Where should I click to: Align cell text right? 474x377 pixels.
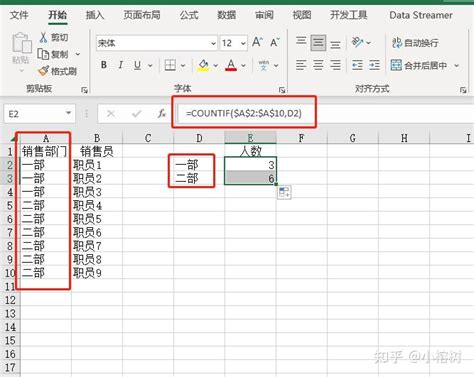(x=335, y=65)
